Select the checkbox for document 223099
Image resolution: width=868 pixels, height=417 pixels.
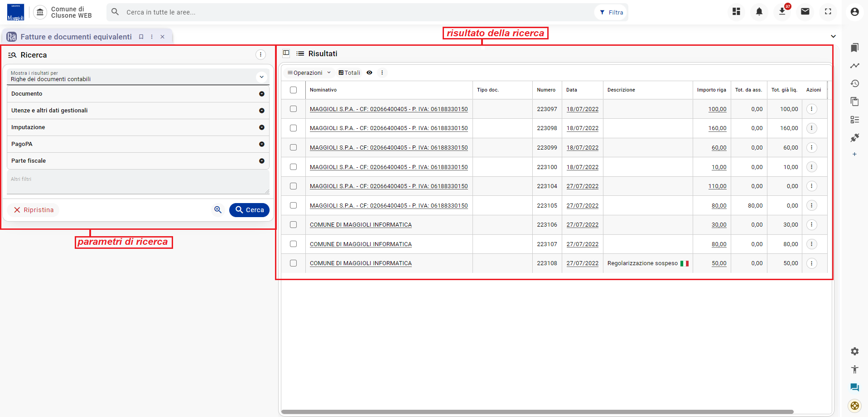(x=294, y=148)
